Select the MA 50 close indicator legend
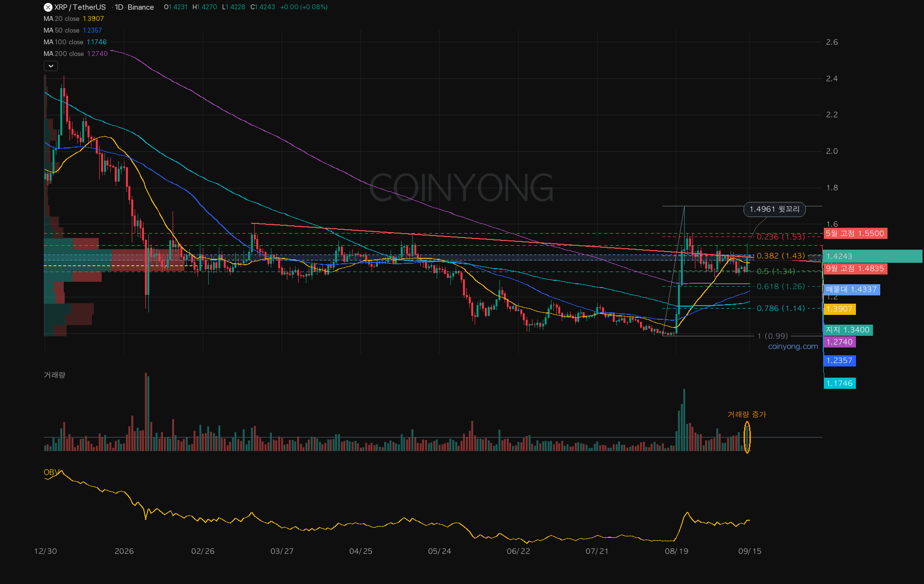924x584 pixels. pyautogui.click(x=73, y=30)
